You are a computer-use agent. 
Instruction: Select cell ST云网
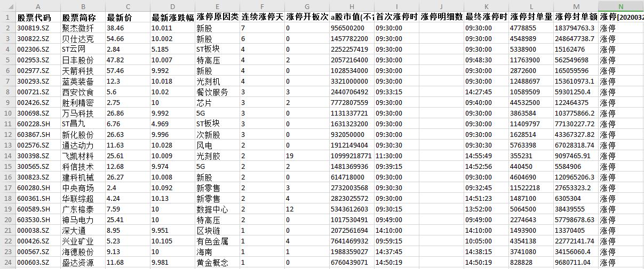pos(83,49)
